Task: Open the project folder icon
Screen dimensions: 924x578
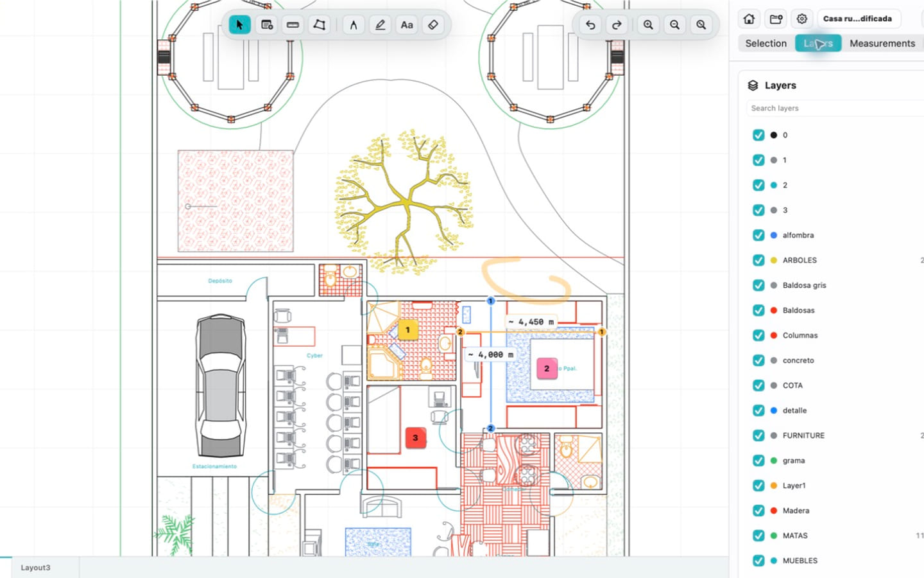Action: [x=776, y=19]
